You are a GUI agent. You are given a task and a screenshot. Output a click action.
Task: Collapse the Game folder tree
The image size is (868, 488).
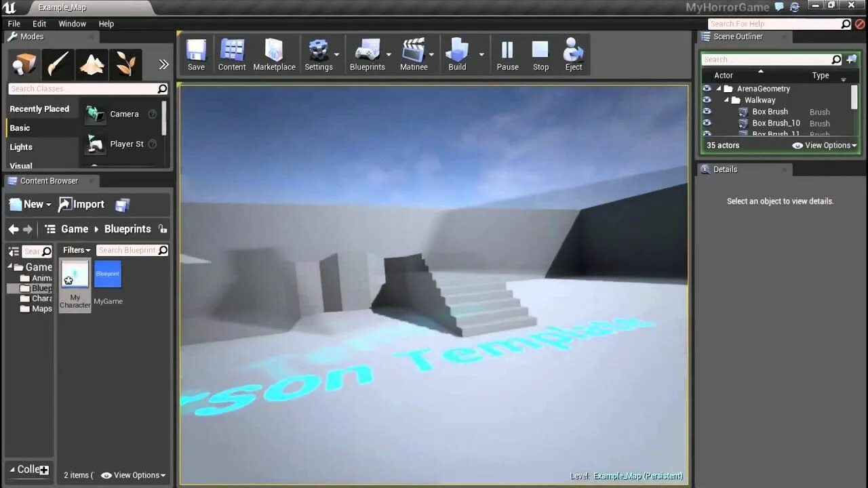coord(11,267)
